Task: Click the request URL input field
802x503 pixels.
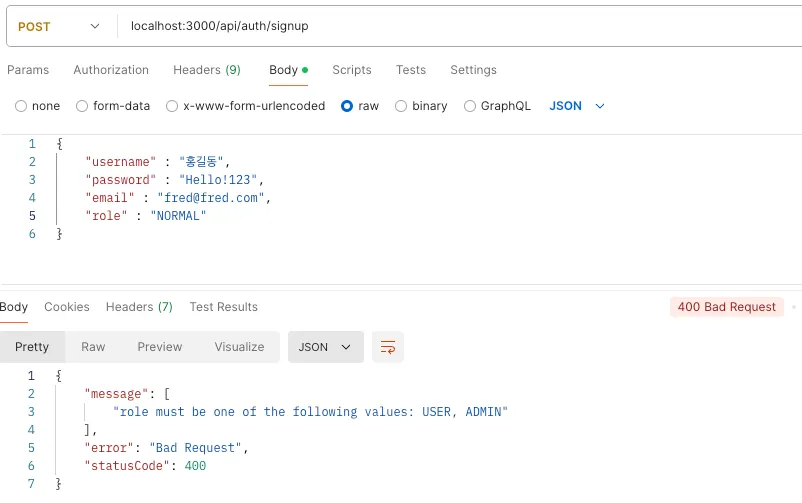Action: (450, 26)
